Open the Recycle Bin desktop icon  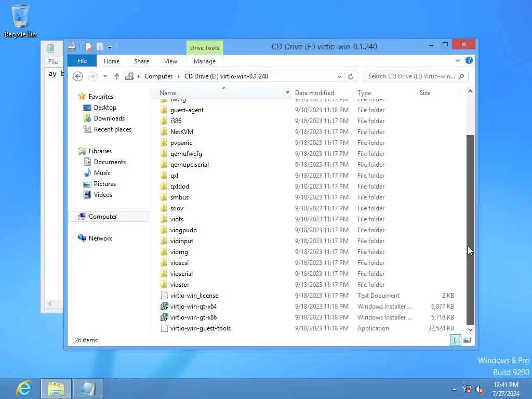click(20, 21)
